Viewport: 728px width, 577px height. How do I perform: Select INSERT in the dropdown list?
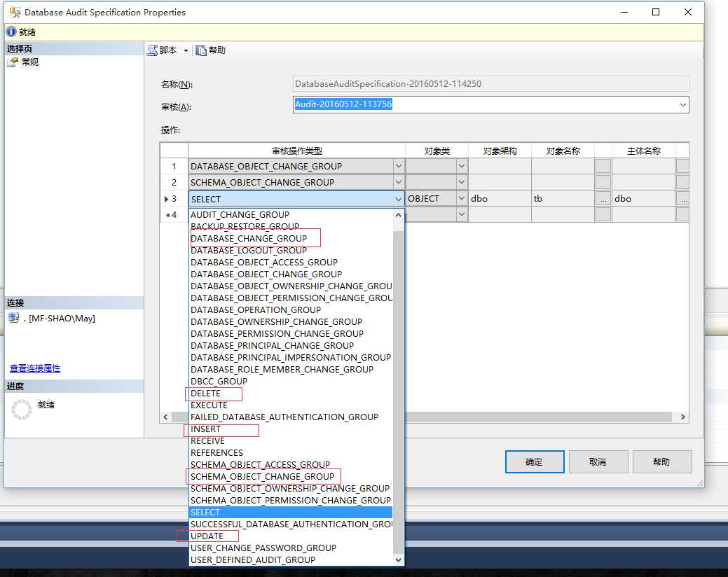point(206,429)
